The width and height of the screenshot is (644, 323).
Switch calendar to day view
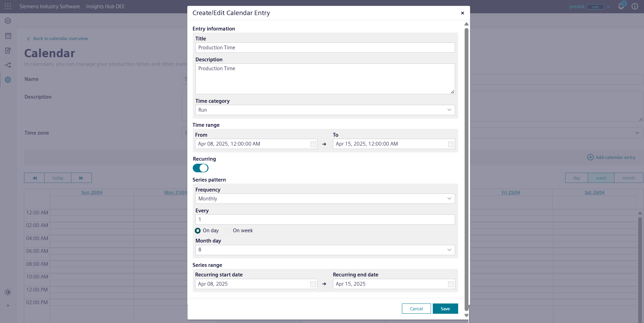tap(576, 178)
